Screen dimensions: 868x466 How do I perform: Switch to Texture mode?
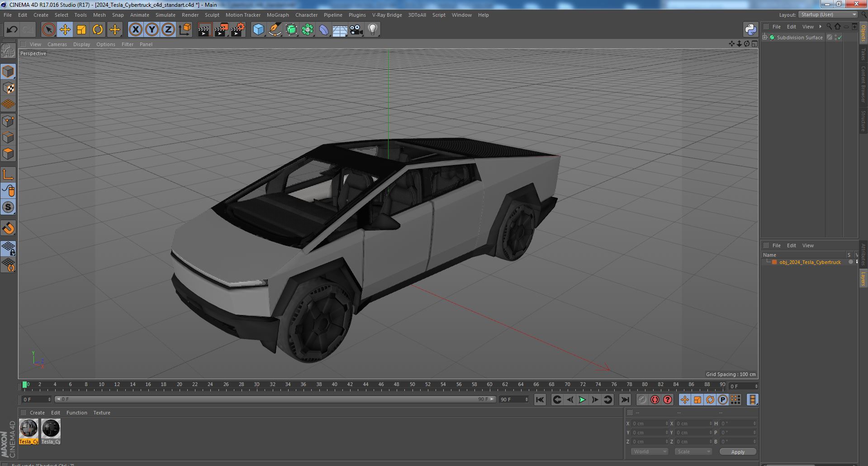[8, 88]
